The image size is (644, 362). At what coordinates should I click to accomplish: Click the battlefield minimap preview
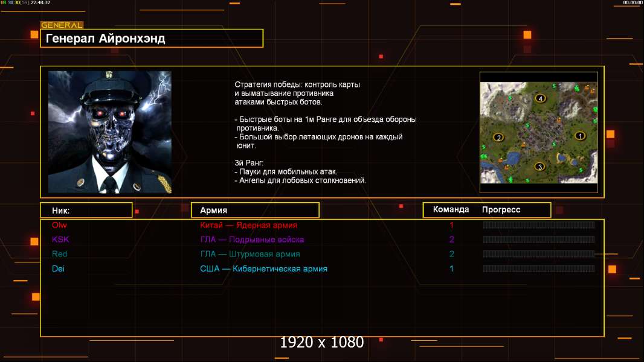tap(539, 132)
